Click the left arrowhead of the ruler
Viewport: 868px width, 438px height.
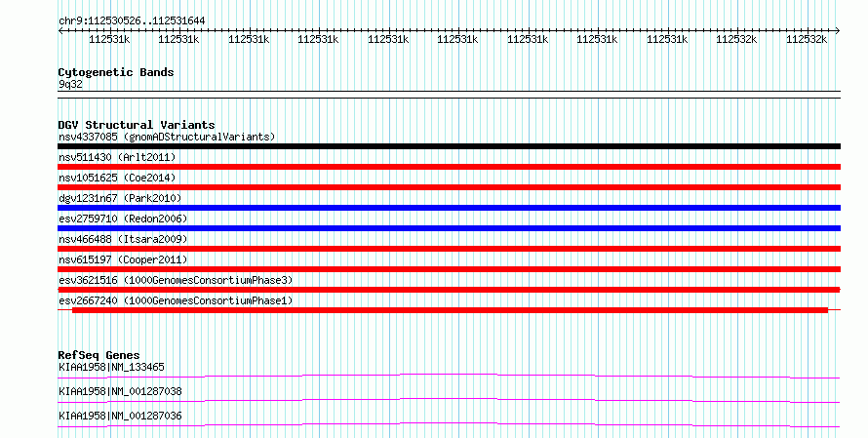click(60, 31)
